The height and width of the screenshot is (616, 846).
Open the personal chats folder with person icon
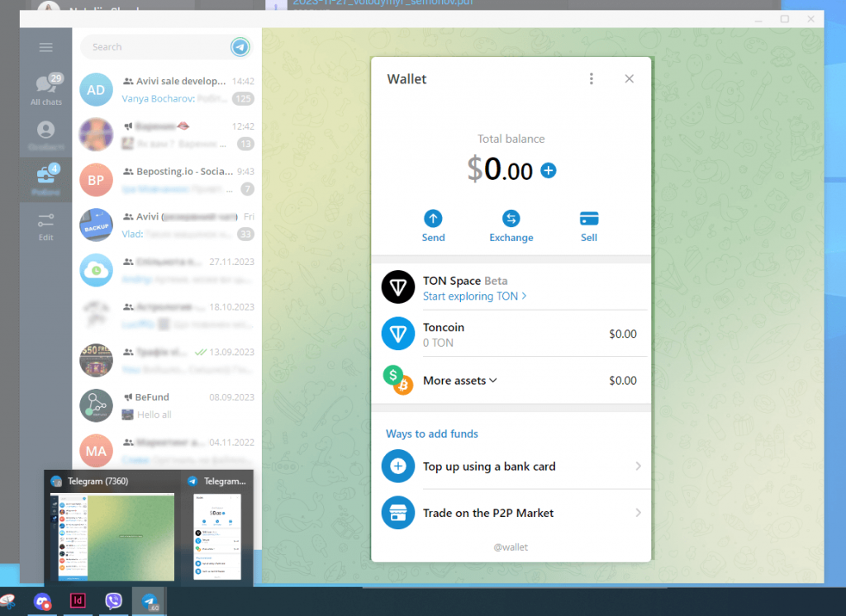pyautogui.click(x=46, y=135)
